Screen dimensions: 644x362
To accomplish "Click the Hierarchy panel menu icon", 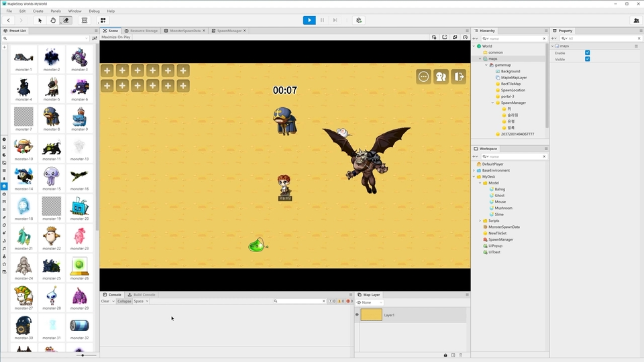I will (x=546, y=31).
